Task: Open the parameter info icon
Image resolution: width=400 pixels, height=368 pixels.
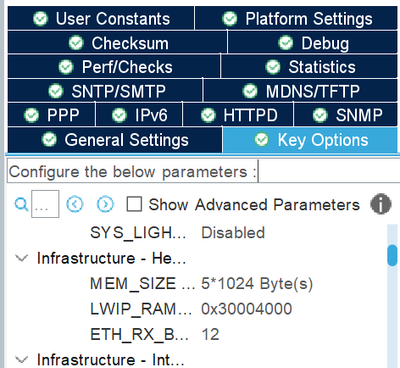Action: (x=381, y=204)
